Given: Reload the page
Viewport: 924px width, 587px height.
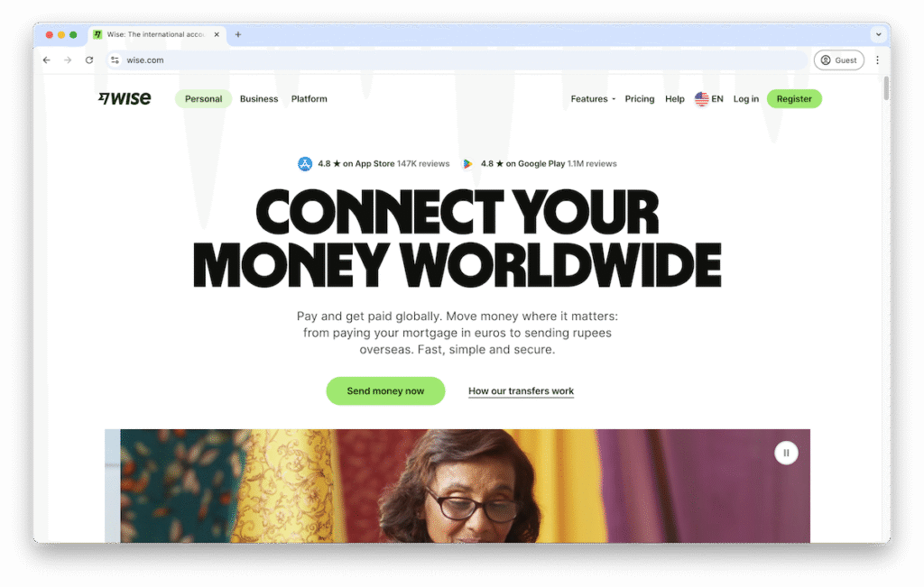Looking at the screenshot, I should 89,60.
